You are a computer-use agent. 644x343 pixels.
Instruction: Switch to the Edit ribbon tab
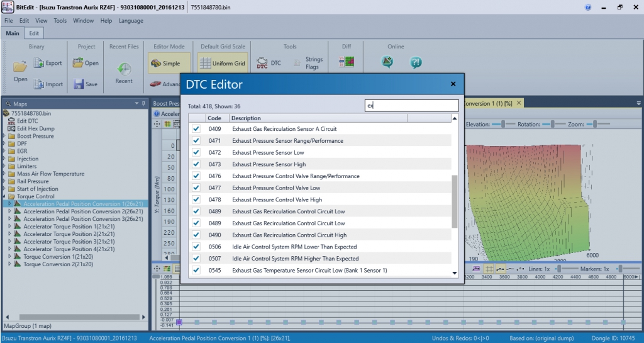click(x=34, y=33)
